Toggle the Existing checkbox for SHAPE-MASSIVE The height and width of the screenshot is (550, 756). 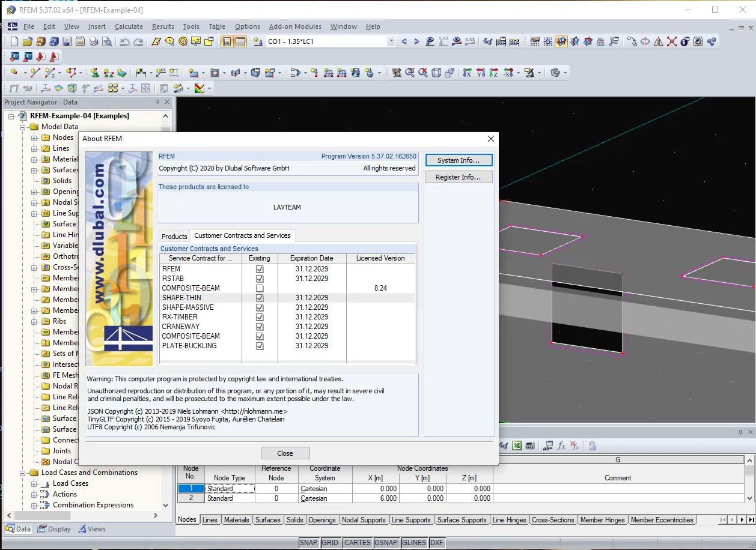tap(260, 307)
